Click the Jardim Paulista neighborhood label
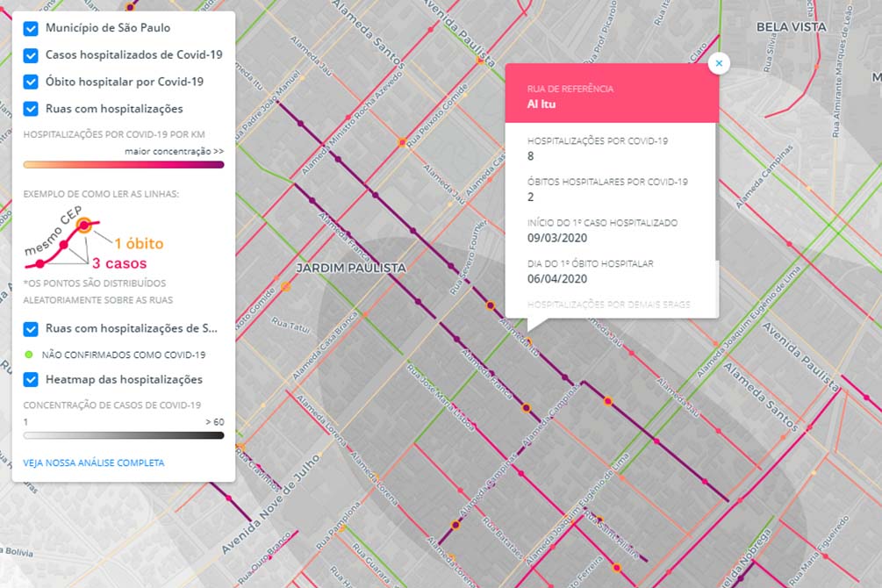882x588 pixels. coord(351,269)
